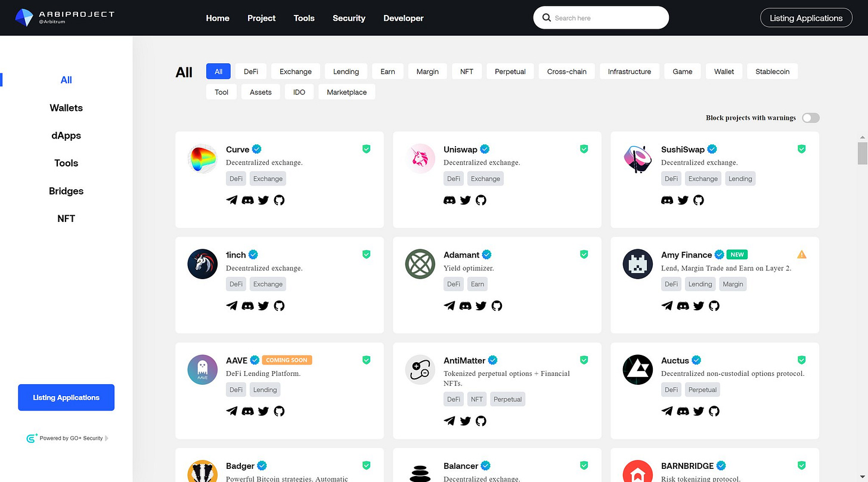Open Adamant's Telegram link

tap(449, 305)
